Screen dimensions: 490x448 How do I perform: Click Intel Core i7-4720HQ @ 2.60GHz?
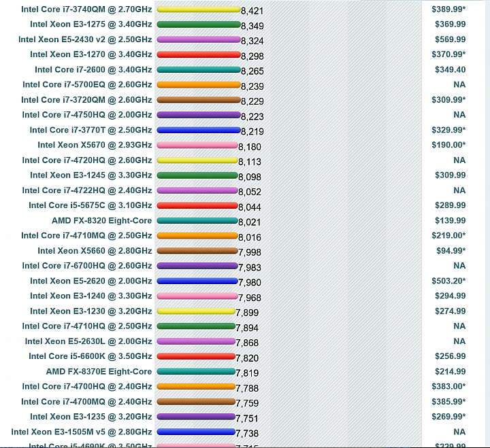(87, 160)
